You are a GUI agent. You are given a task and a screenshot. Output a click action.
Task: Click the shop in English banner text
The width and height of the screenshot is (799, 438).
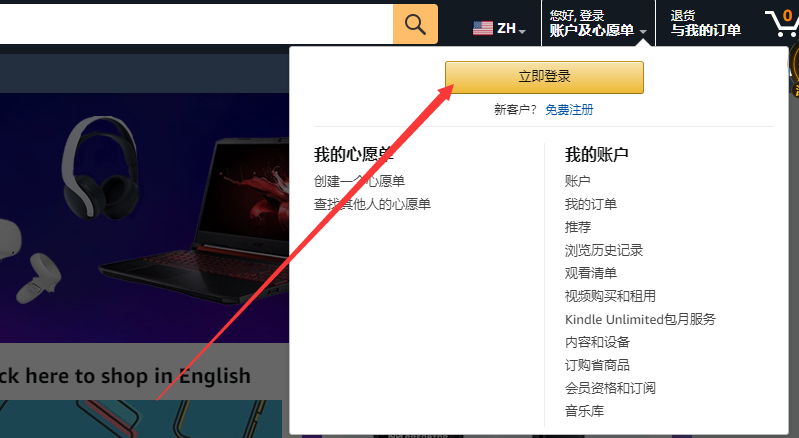tap(125, 376)
